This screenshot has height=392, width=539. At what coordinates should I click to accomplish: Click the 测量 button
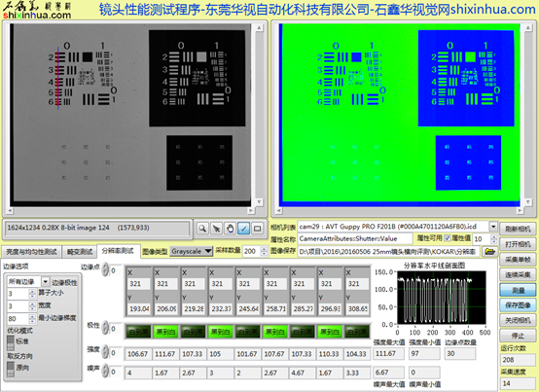pyautogui.click(x=518, y=290)
